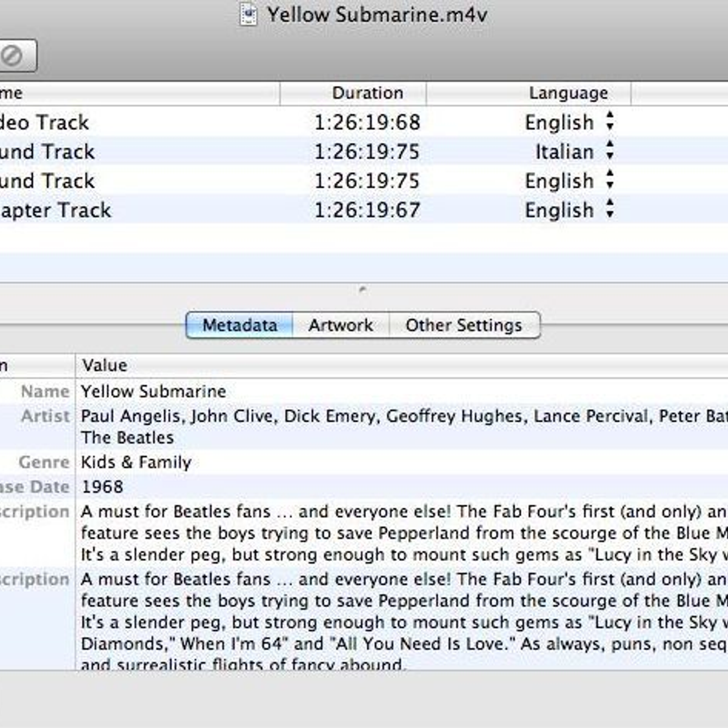Open the Italian language dropdown
This screenshot has height=728, width=728.
[610, 151]
